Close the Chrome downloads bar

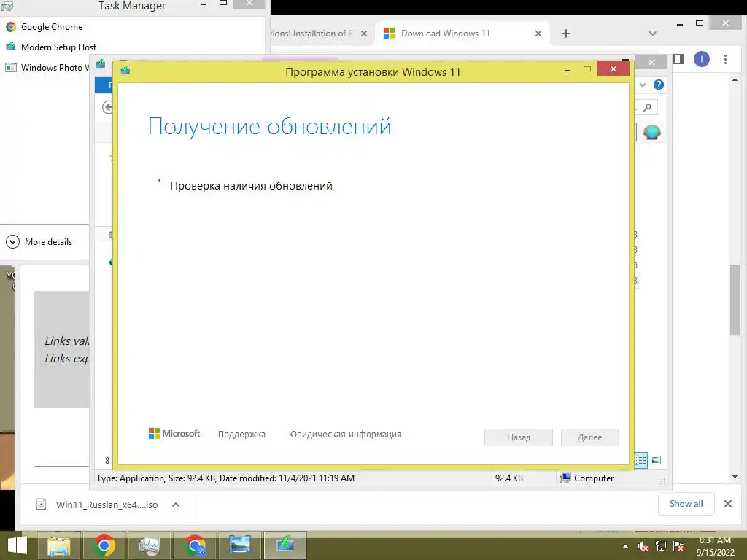(728, 504)
